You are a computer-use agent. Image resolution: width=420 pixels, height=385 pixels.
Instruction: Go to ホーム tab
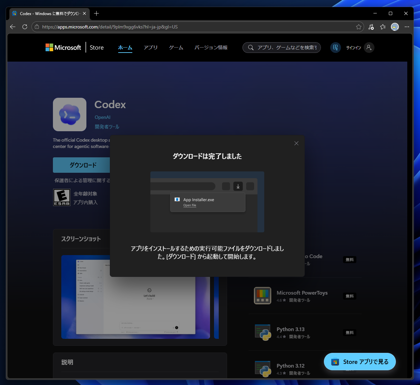[125, 48]
